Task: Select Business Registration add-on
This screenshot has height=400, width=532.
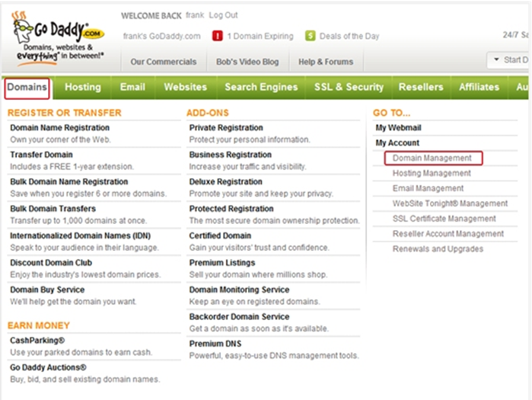Action: (231, 155)
